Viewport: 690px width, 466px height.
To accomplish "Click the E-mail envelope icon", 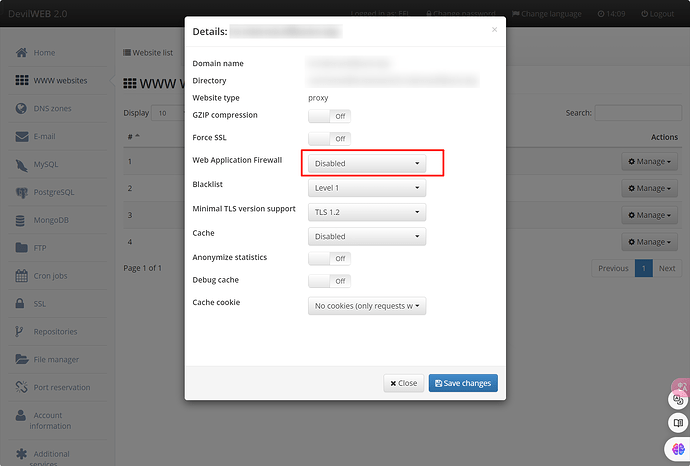I will [x=22, y=136].
